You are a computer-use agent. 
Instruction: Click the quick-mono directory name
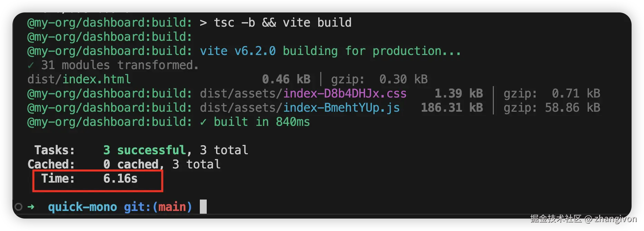click(82, 207)
